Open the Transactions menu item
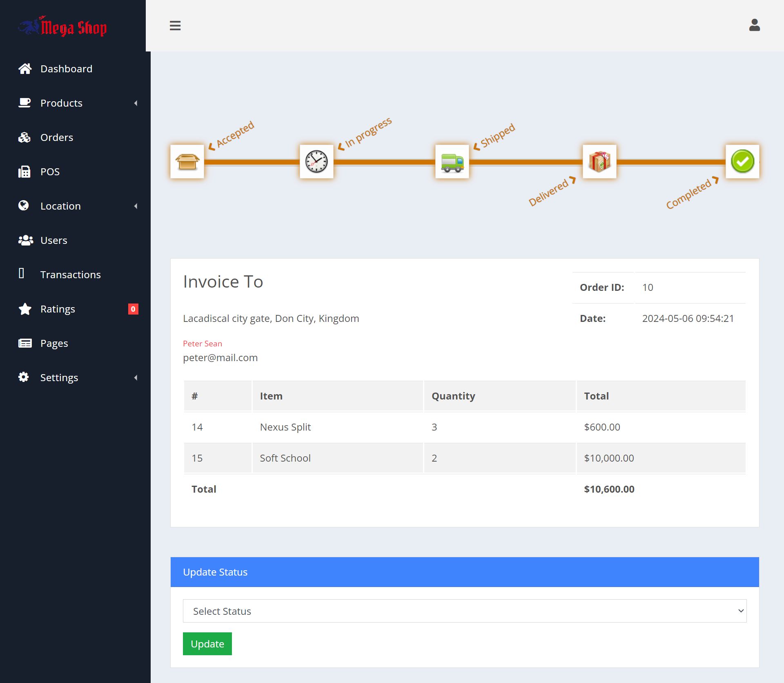 click(x=70, y=275)
